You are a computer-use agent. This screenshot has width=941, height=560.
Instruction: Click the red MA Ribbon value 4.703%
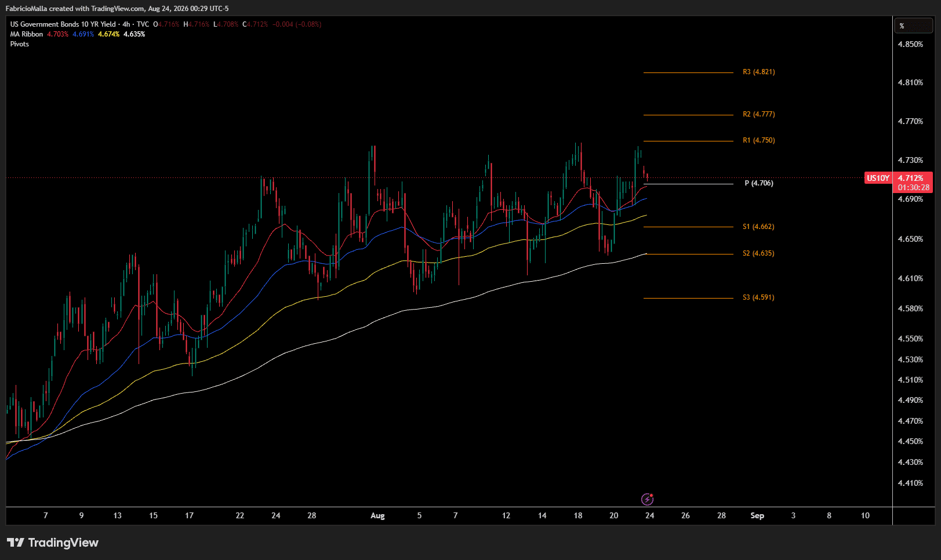[58, 34]
